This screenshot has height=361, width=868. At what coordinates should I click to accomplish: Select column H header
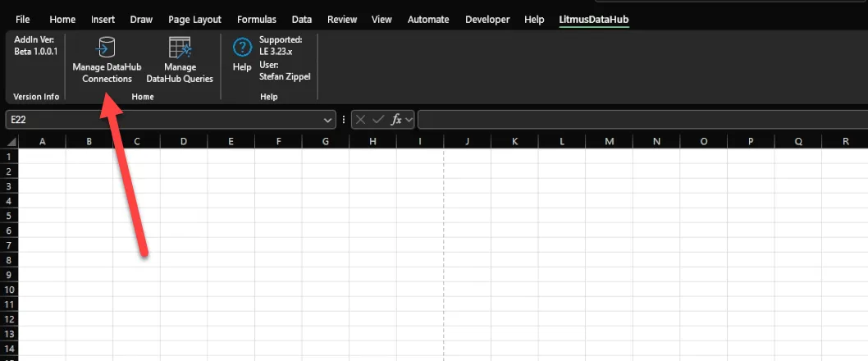coord(372,142)
